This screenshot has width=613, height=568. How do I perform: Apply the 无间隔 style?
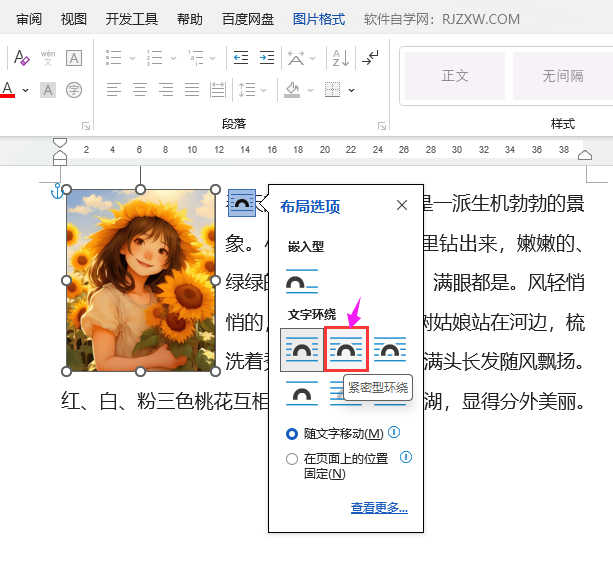point(562,76)
